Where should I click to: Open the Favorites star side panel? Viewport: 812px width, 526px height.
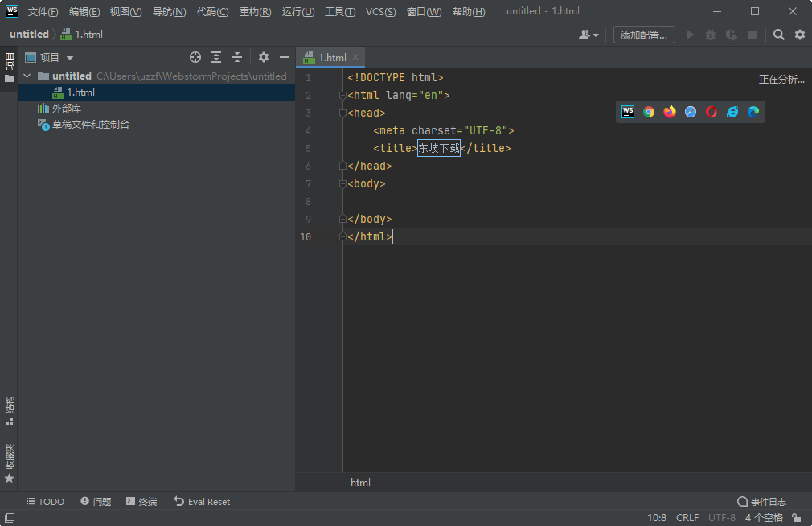[10, 463]
